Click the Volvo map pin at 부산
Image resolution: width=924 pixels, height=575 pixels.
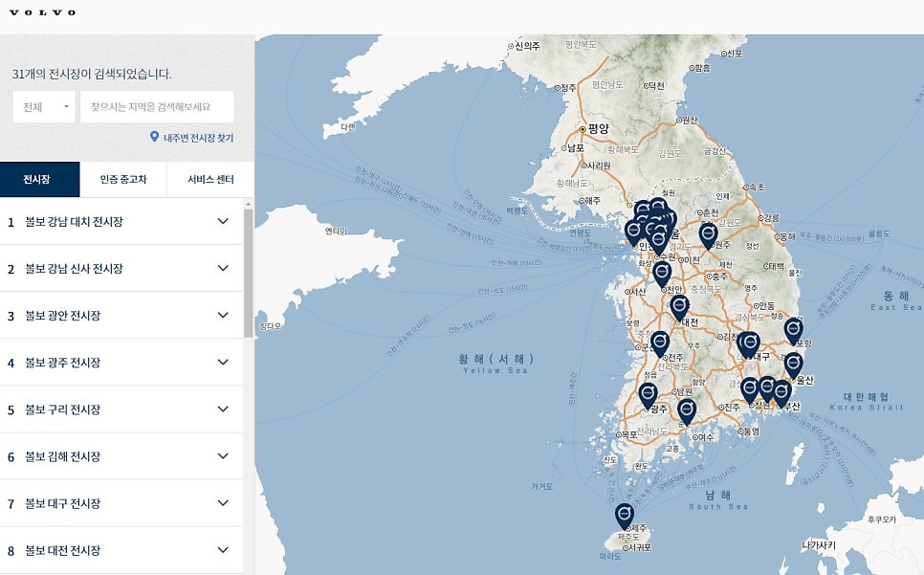click(782, 393)
